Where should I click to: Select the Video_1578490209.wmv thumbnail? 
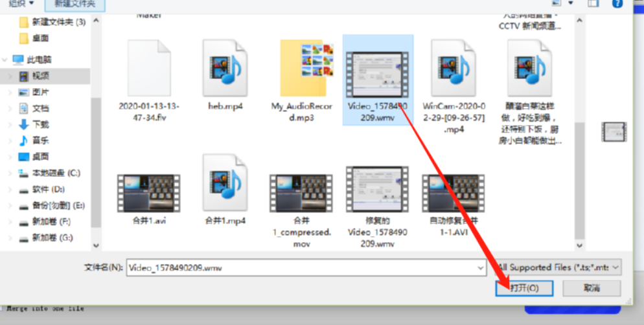(378, 74)
